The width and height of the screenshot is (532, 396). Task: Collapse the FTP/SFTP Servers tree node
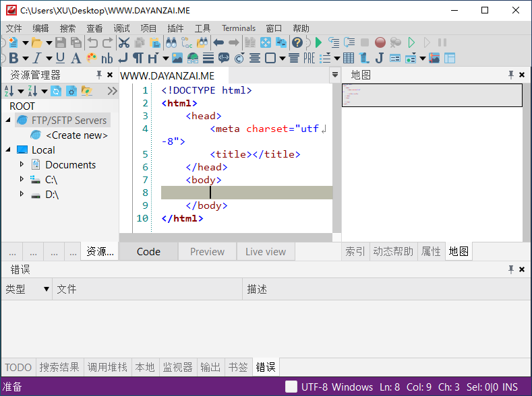click(x=8, y=120)
